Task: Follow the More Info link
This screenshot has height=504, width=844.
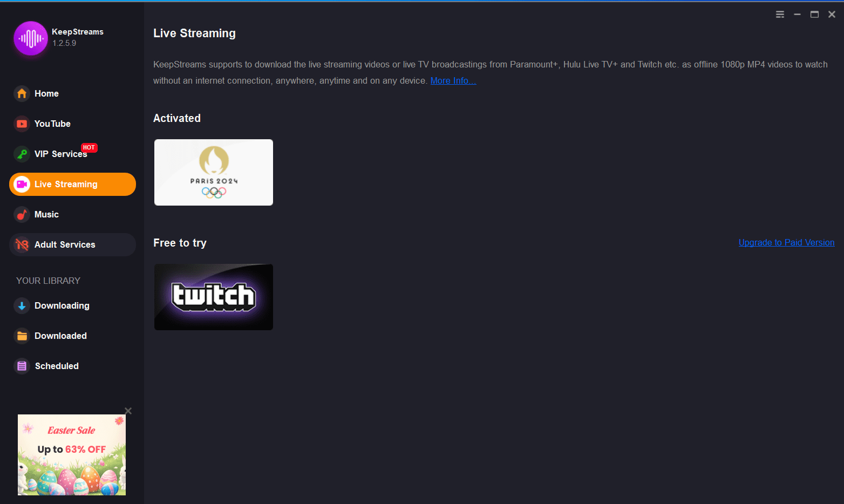Action: [x=453, y=80]
